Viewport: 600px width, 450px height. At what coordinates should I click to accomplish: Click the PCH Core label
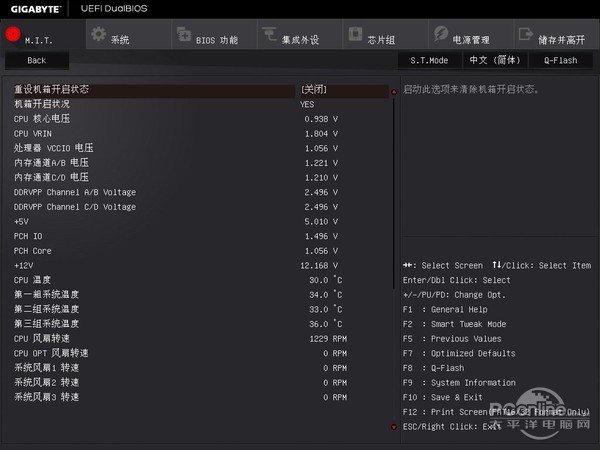33,251
